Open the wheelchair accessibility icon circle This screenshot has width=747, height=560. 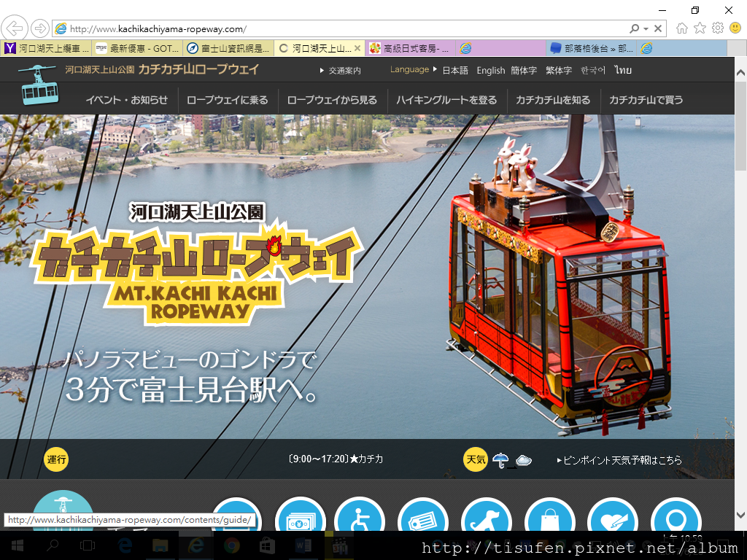point(360,516)
